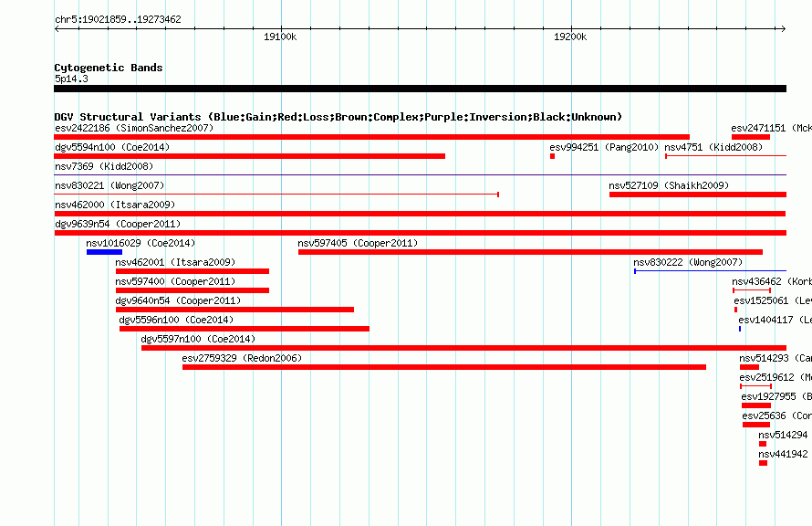Click the small esv994251 (Pang2010) red block
The height and width of the screenshot is (526, 812).
553,156
